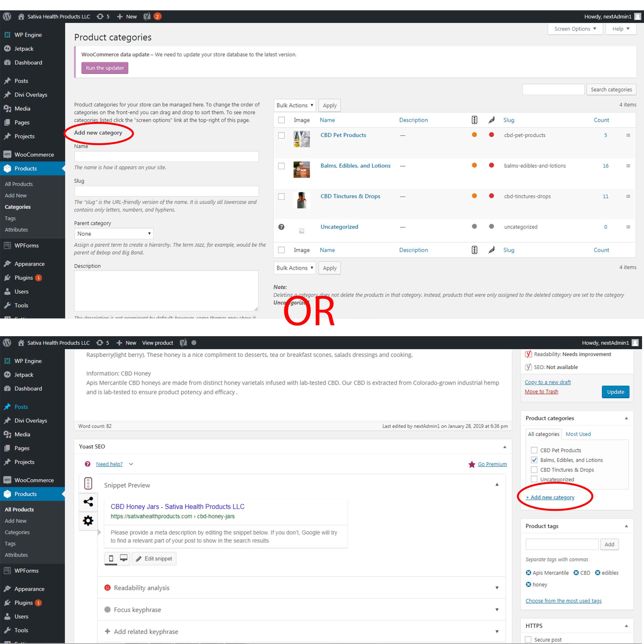Check the CBD Pet Products row checkbox
644x644 pixels.
coord(281,135)
